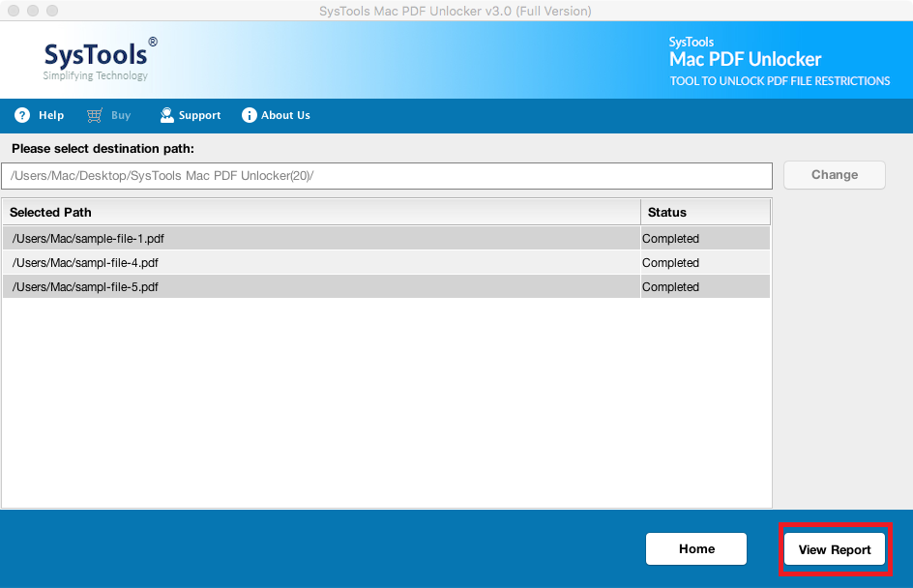Click the Help toolbar item
The width and height of the screenshot is (913, 588).
point(49,115)
